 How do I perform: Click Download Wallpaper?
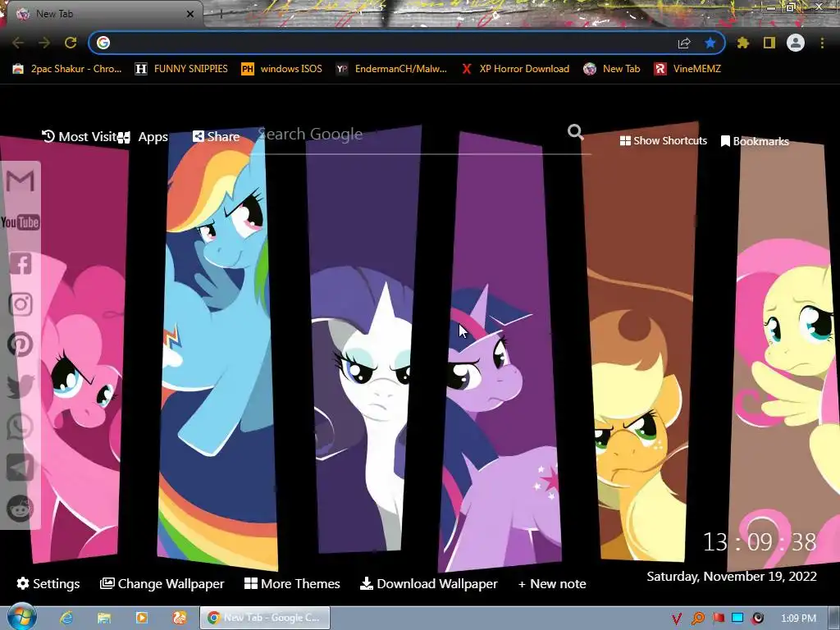pos(428,584)
